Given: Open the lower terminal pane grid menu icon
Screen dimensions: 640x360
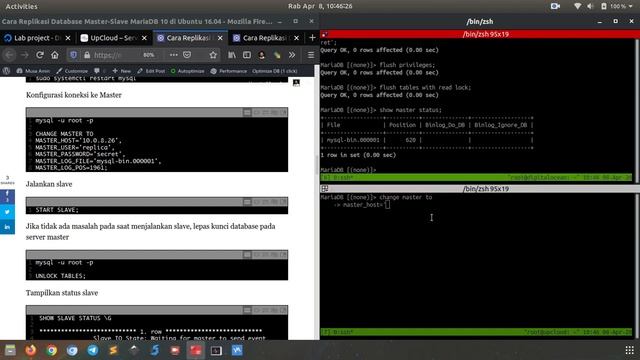Looking at the screenshot, I should point(325,189).
